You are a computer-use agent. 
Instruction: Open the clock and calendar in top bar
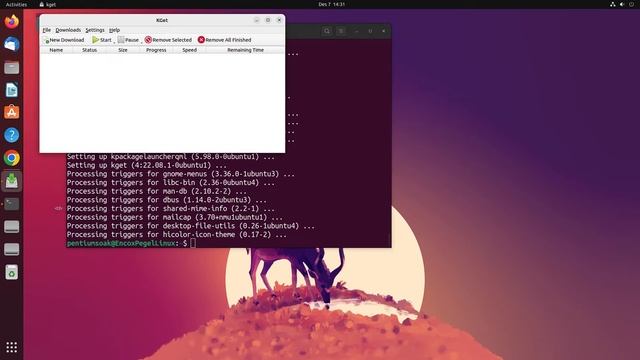point(331,4)
